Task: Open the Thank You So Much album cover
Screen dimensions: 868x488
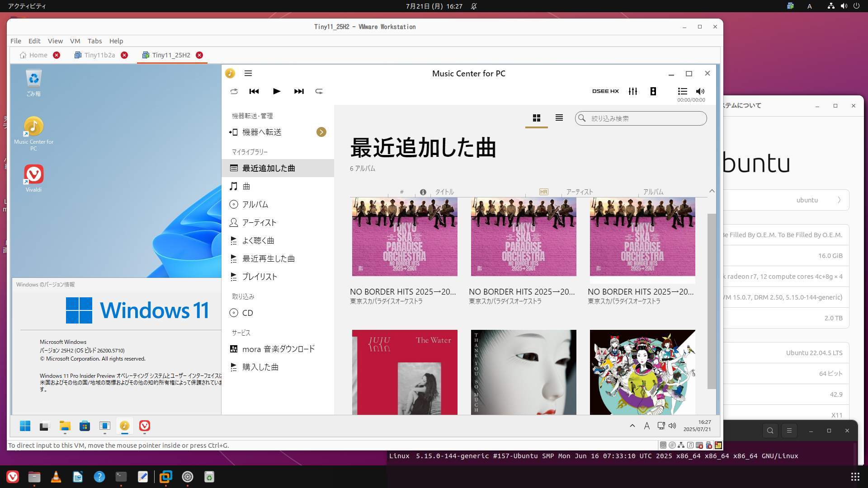Action: coord(524,372)
